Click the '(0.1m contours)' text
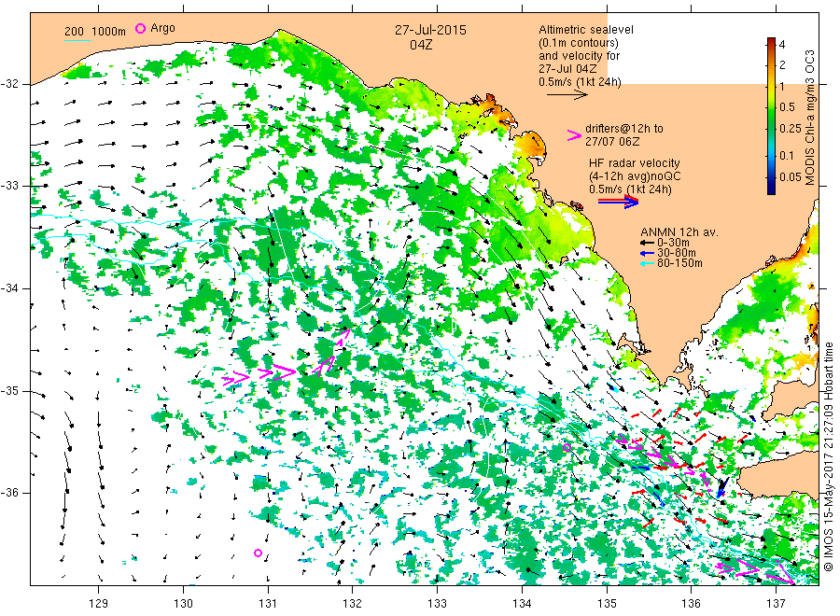Image resolution: width=840 pixels, height=616 pixels. coord(579,43)
